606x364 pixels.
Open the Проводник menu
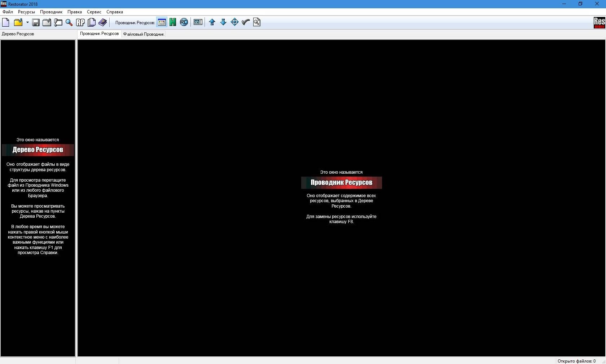51,12
